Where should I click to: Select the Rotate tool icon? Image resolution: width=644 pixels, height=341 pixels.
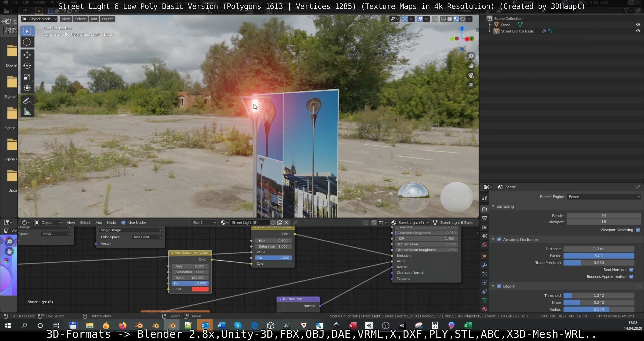[x=27, y=66]
